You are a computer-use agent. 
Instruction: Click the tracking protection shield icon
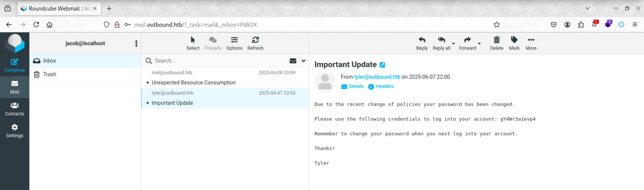click(x=107, y=25)
